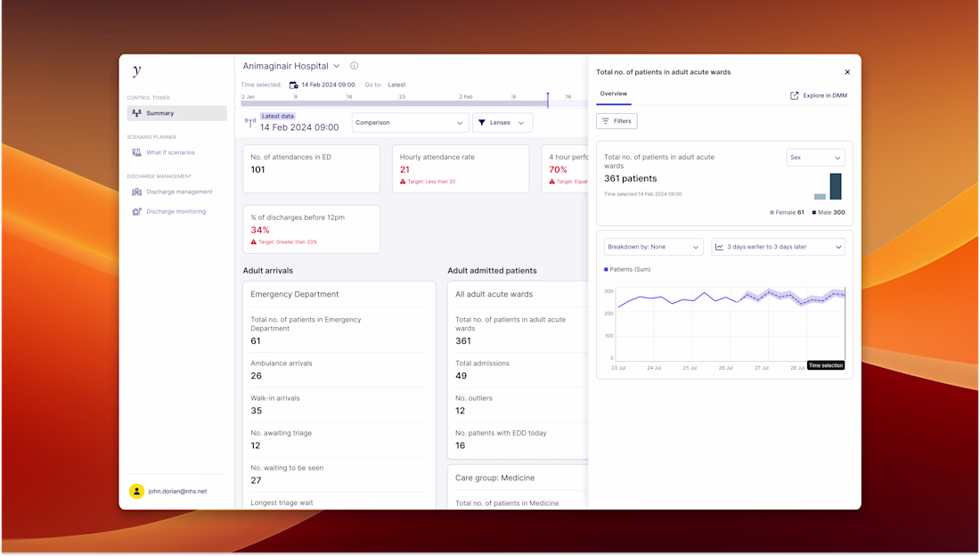The width and height of the screenshot is (980, 556).
Task: Click the Emergency Department section heading
Action: click(294, 295)
